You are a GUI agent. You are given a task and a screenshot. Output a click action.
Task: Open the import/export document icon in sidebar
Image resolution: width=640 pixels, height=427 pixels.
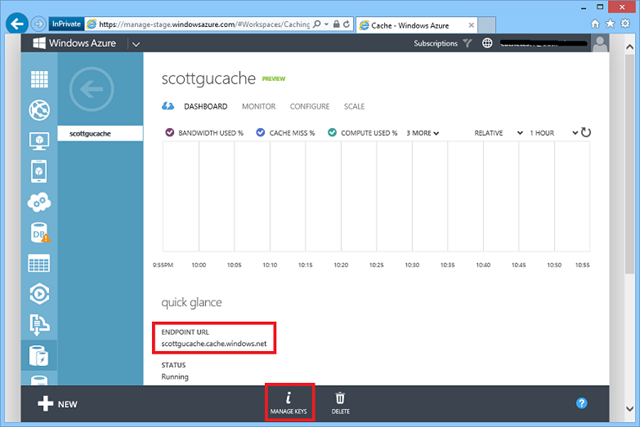(x=39, y=325)
